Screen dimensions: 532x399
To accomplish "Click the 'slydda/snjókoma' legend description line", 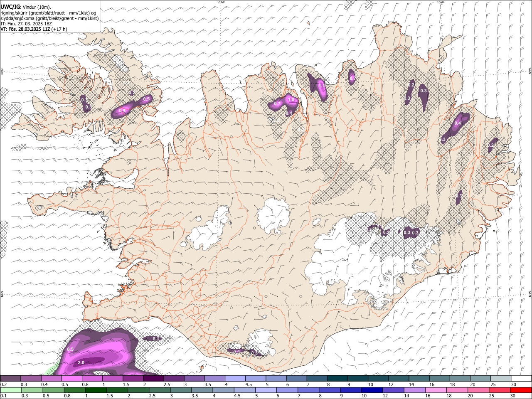I will tap(49, 18).
